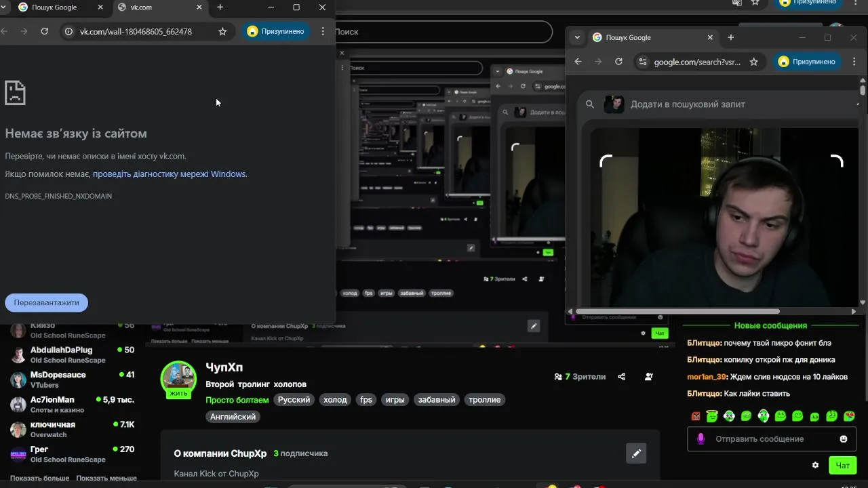The image size is (868, 488).
Task: Click the image thumbnail in Google search box
Action: pyautogui.click(x=614, y=104)
